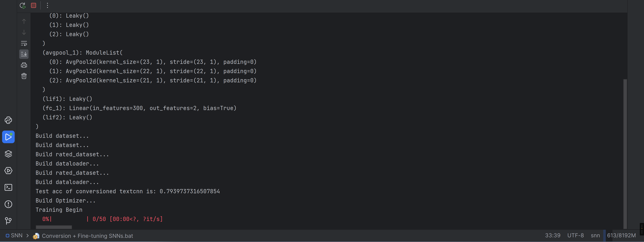Open the Python Packages tool window
This screenshot has height=242, width=644.
(8, 154)
